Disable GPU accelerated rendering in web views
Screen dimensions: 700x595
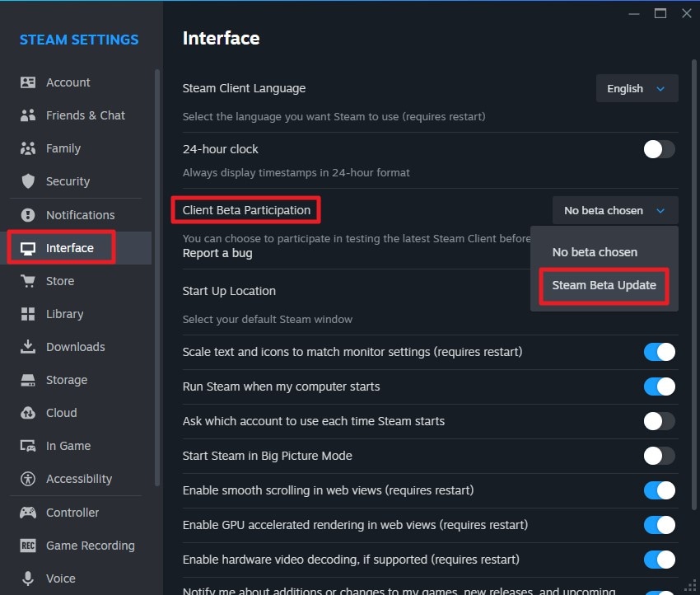coord(660,525)
